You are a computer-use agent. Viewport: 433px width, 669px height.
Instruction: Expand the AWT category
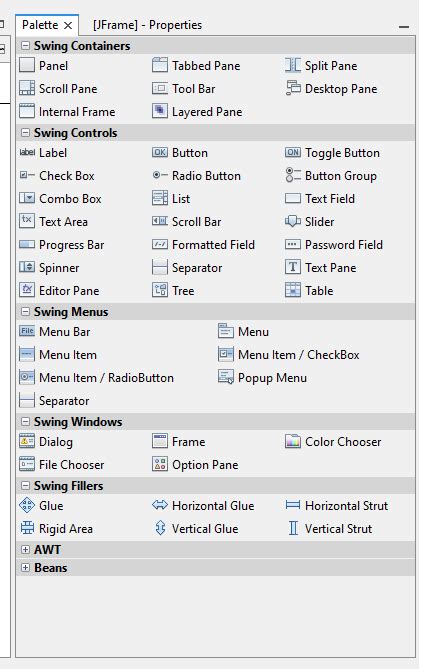click(26, 549)
